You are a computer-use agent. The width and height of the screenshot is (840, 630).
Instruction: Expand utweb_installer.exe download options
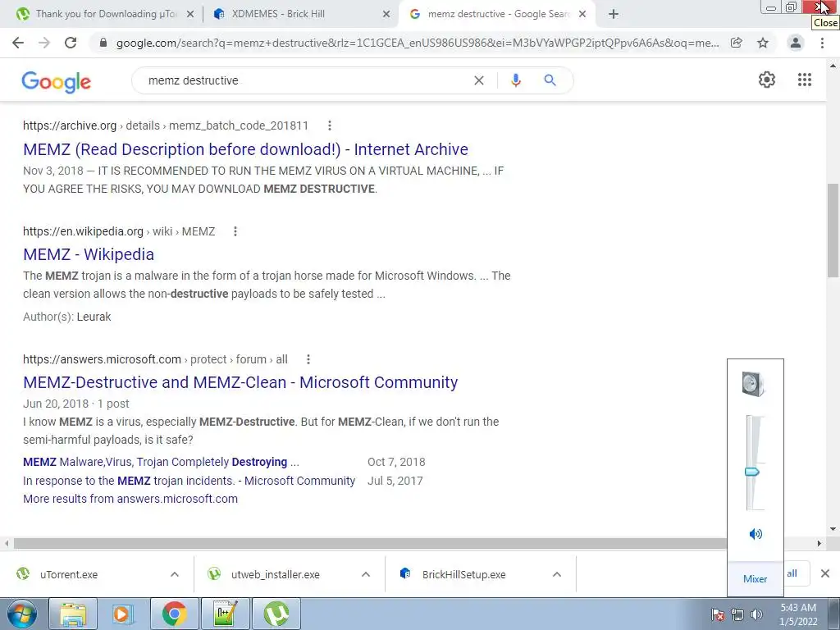pos(366,574)
